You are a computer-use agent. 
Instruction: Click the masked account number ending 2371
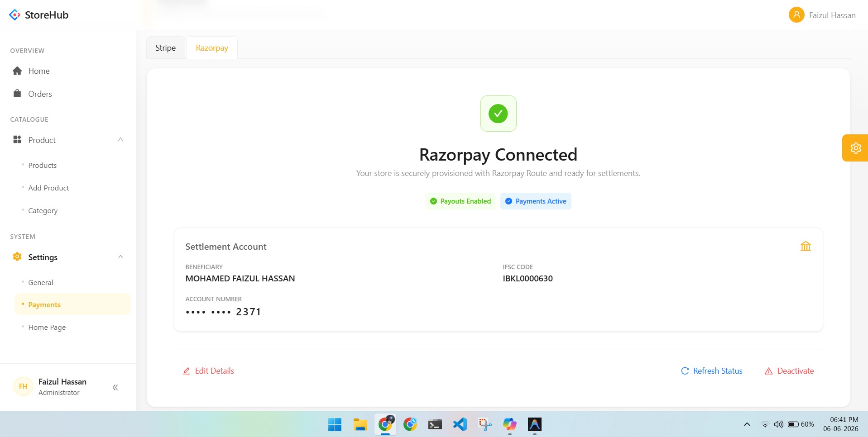223,312
